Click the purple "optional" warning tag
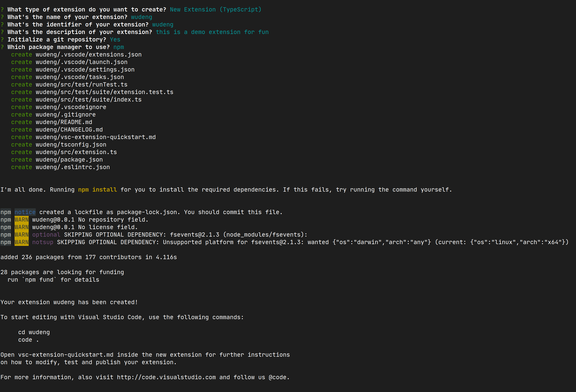This screenshot has width=576, height=392. [x=46, y=235]
